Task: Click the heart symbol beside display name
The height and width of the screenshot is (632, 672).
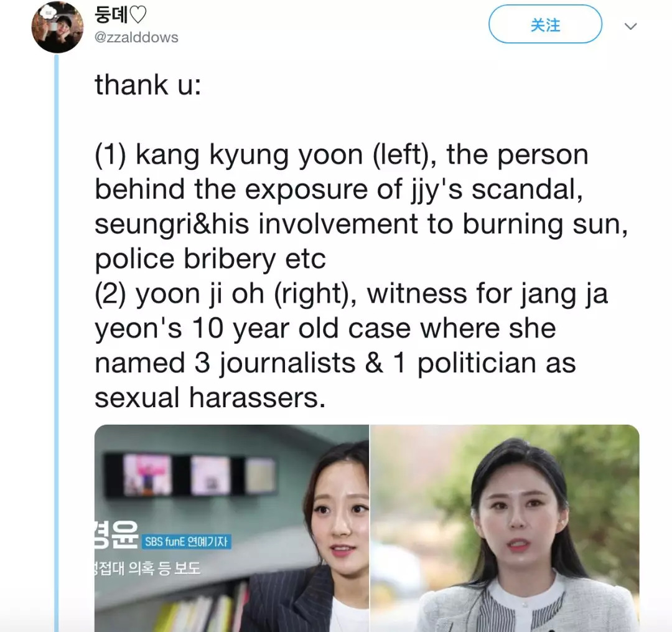Action: 138,15
